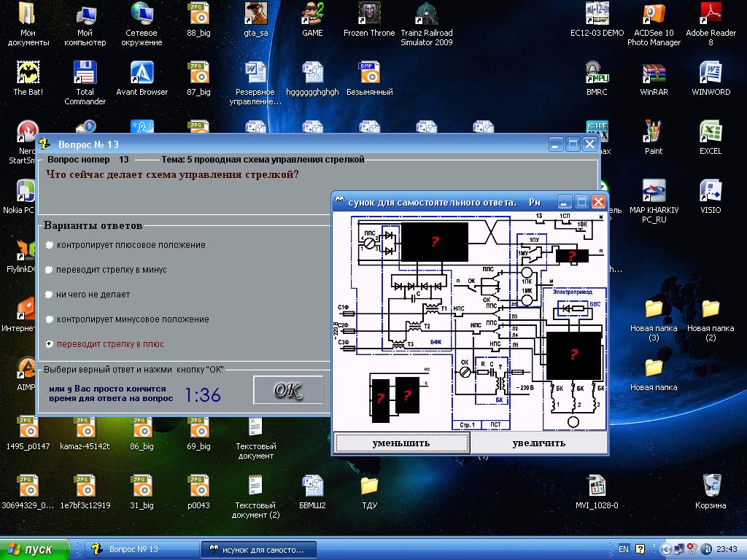Screen dimensions: 747x560
Task: Click the 'увеличить' zoom in button
Action: [x=539, y=443]
